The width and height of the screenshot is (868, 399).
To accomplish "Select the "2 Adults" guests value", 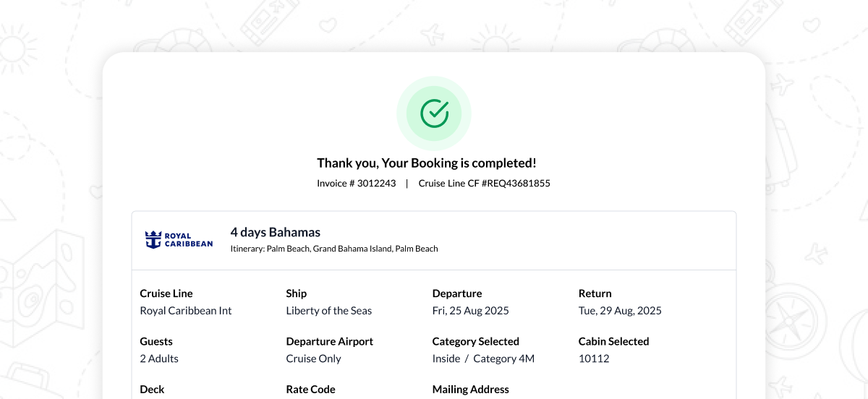I will (158, 359).
